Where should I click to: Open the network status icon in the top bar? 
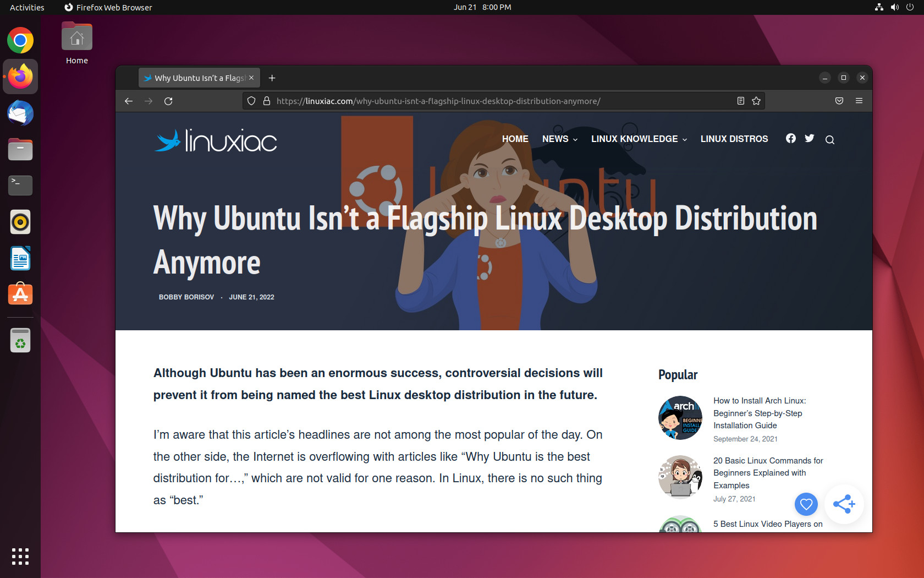click(879, 7)
